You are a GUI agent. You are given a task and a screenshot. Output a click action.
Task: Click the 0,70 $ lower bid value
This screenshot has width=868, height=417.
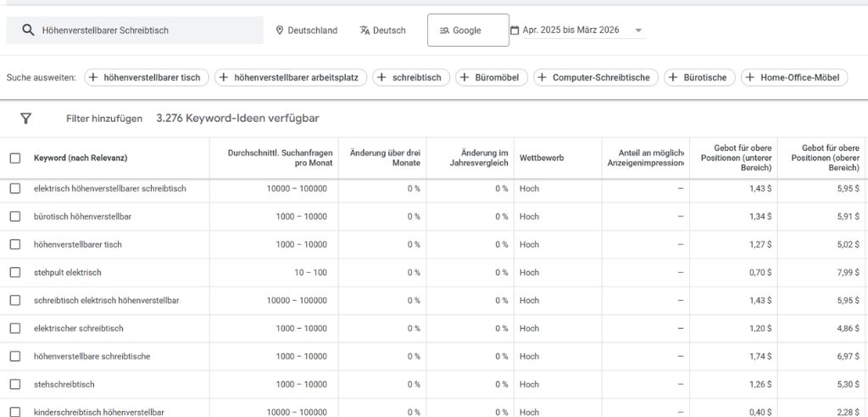[760, 272]
